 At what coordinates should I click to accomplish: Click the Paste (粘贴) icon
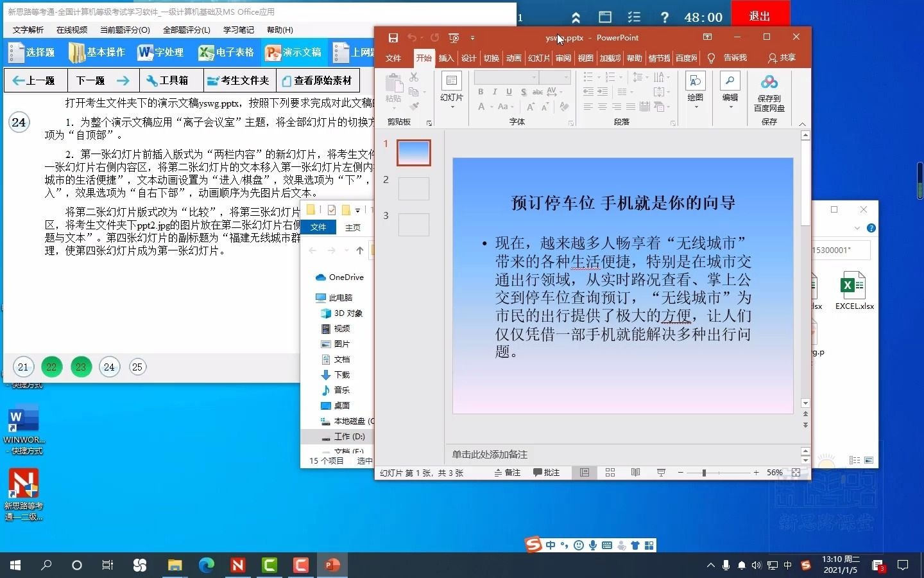pos(393,87)
